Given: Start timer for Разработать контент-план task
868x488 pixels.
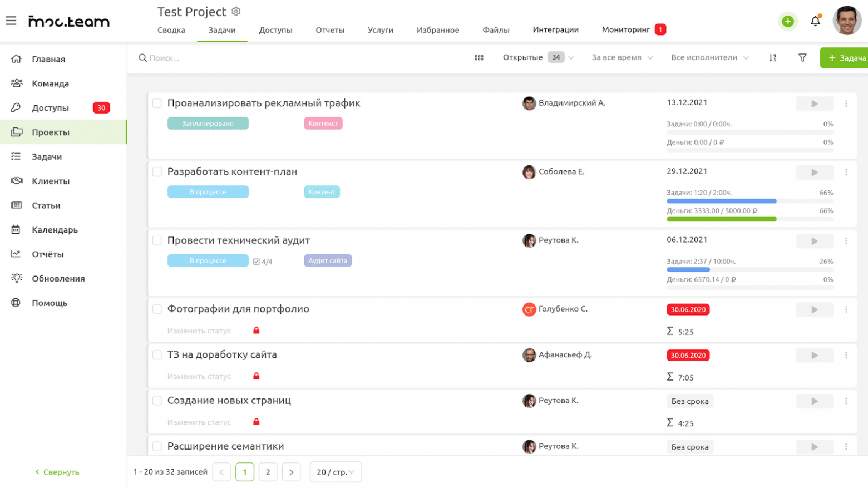Looking at the screenshot, I should click(814, 172).
